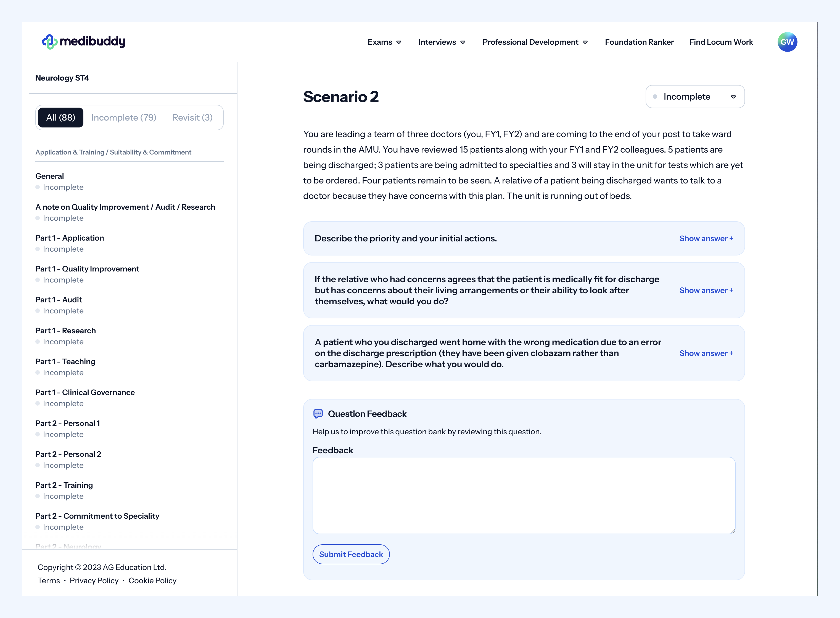Click the Question Feedback chat icon
Screen dimensions: 840x618
tap(319, 413)
